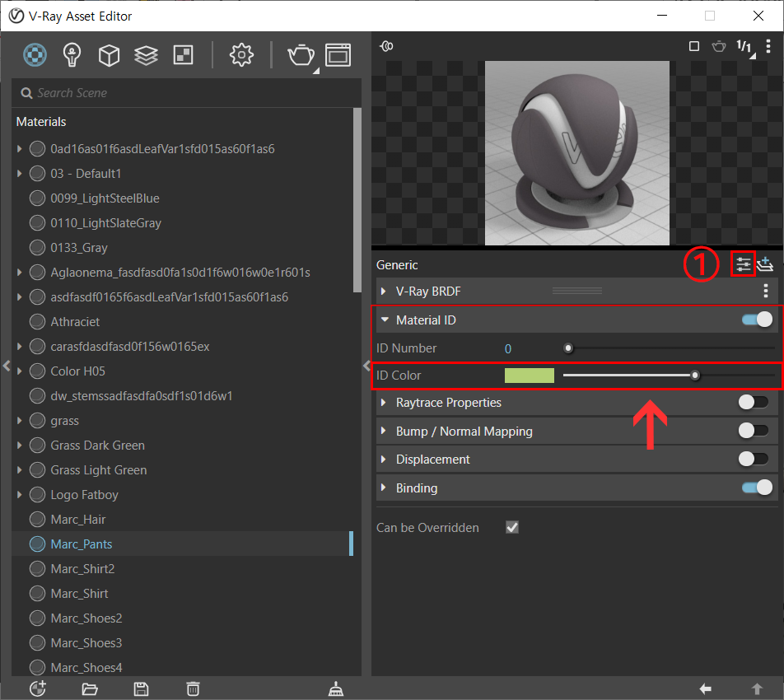
Task: Select the Grass Dark Green material
Action: 182,445
